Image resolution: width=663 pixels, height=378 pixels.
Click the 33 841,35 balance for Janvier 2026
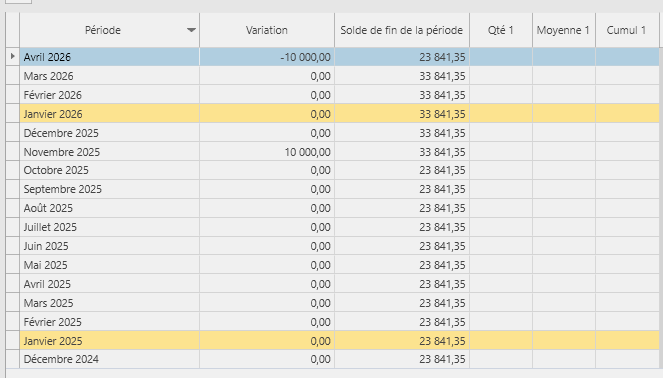pos(442,114)
